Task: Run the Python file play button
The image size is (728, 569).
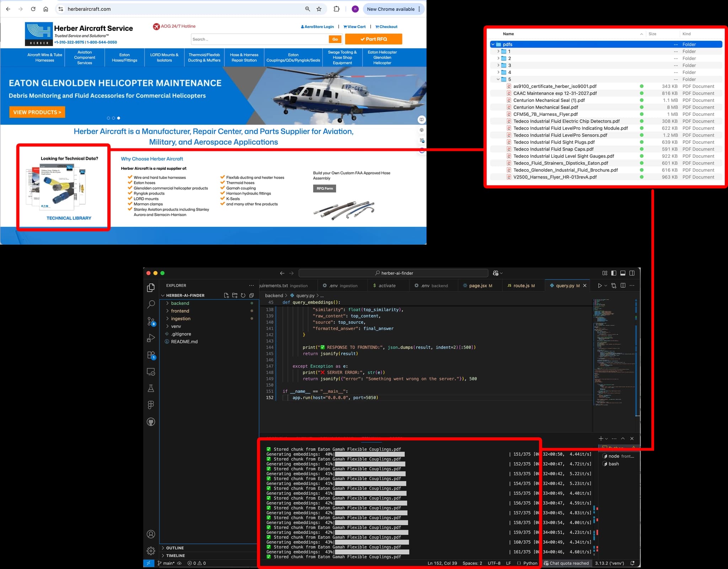Action: (x=600, y=286)
